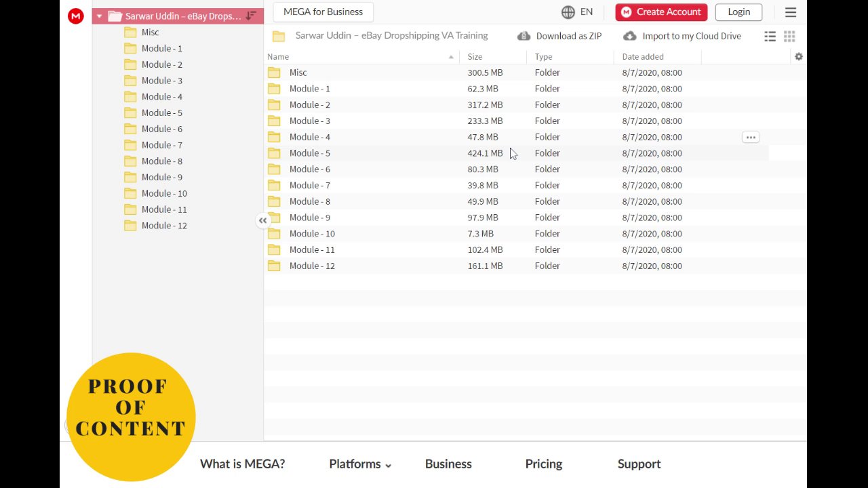Click the 424.1 MB size cell
This screenshot has width=868, height=488.
click(x=485, y=153)
